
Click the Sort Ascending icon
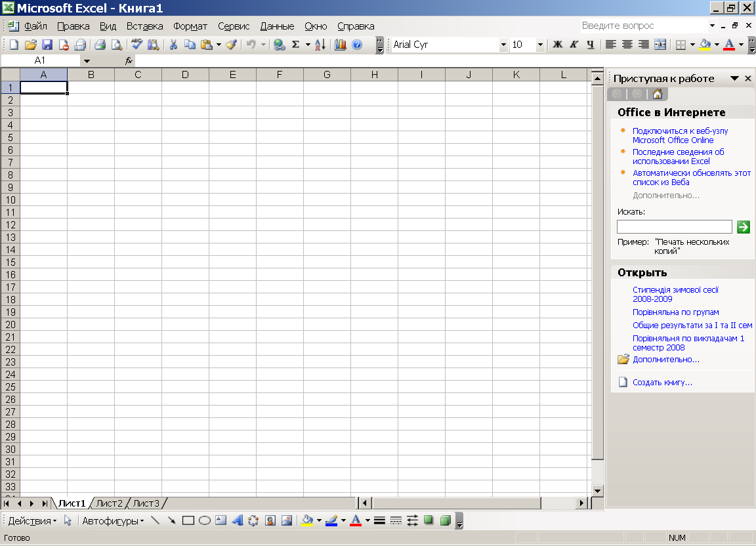coord(320,45)
